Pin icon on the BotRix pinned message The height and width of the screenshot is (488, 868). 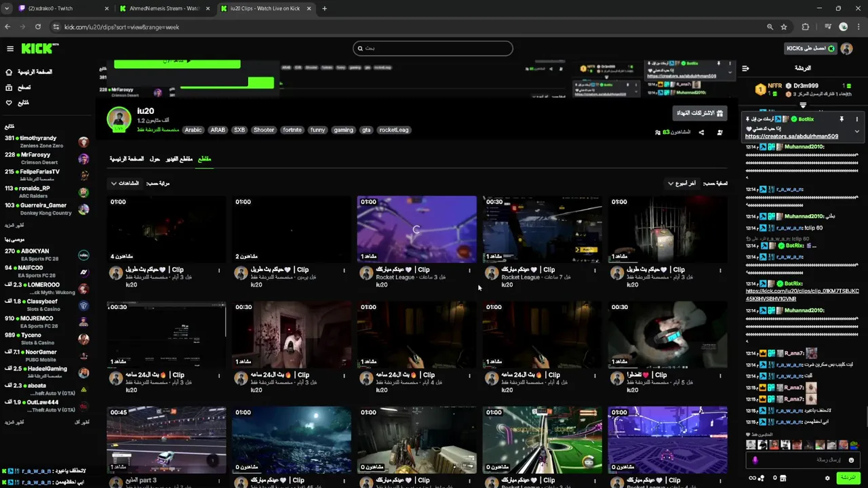[842, 119]
